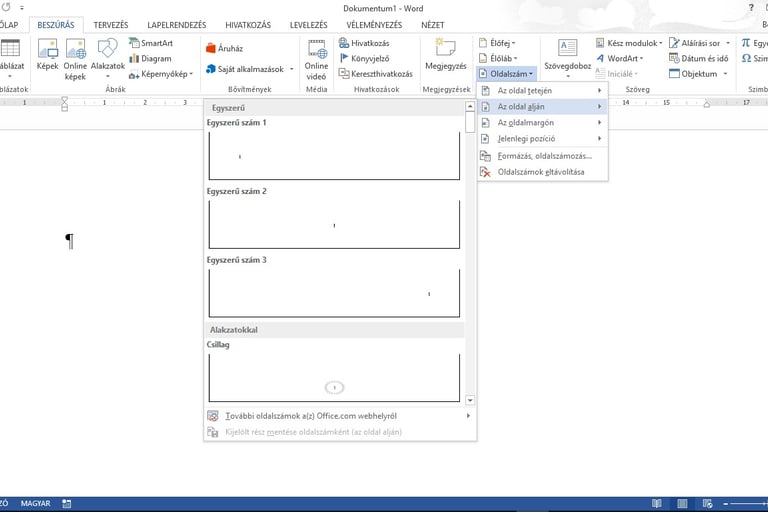Switch to print layout view in status bar
The width and height of the screenshot is (768, 512).
682,503
